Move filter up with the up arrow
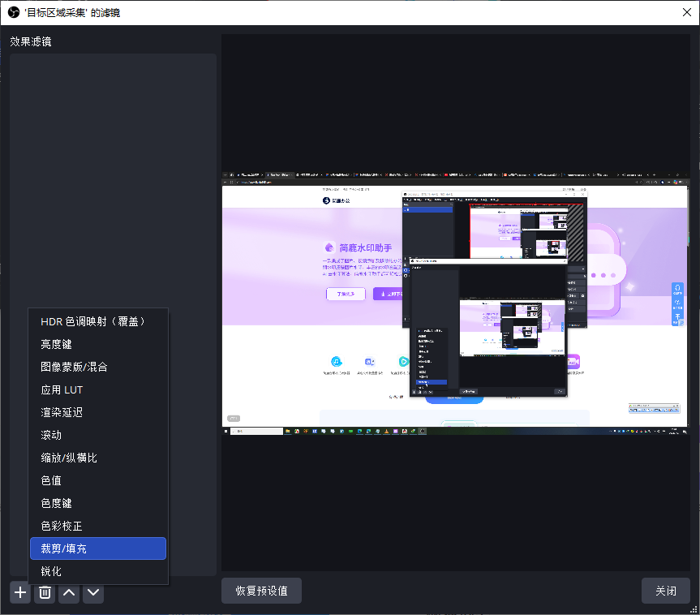This screenshot has height=615, width=700. tap(69, 592)
